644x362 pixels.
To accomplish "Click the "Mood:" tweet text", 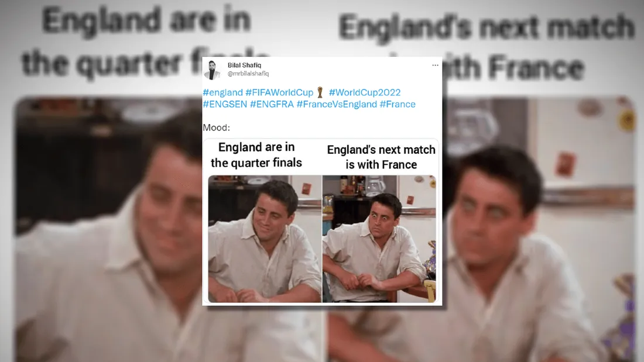I will 217,127.
